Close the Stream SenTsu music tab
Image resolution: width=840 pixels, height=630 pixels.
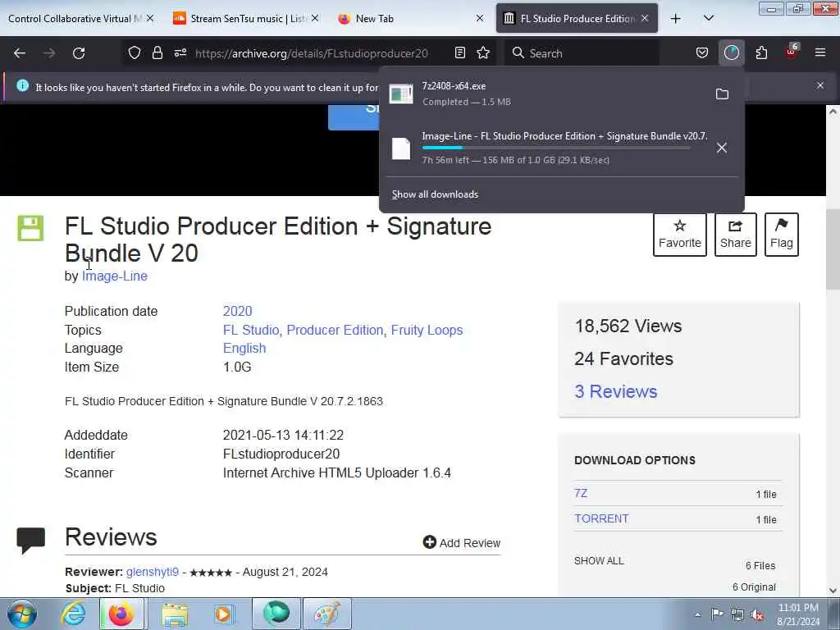(x=314, y=19)
